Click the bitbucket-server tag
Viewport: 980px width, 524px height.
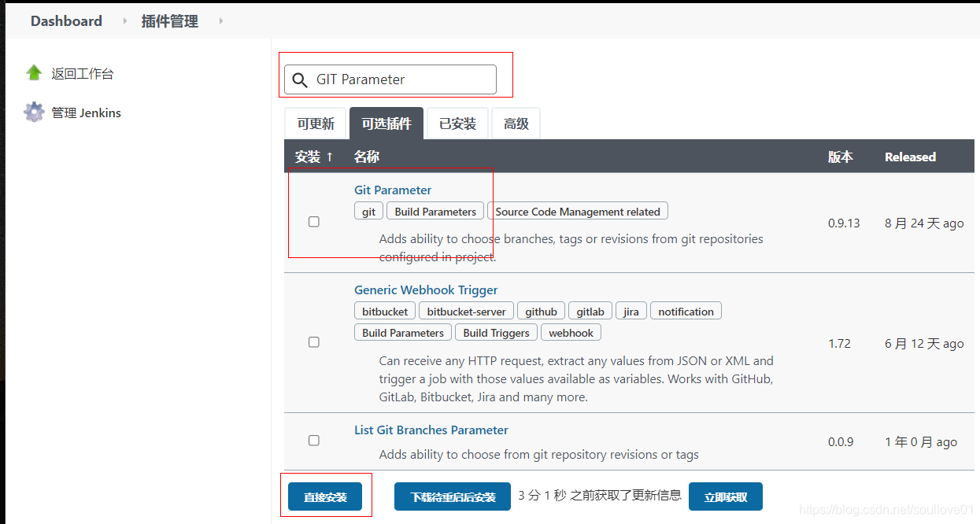pos(466,312)
